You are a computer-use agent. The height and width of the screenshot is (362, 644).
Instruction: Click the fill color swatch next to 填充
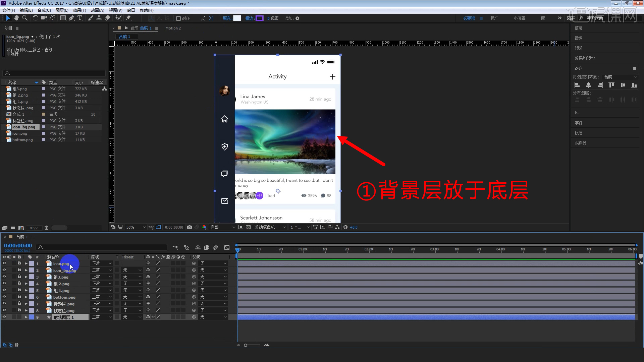click(x=237, y=18)
